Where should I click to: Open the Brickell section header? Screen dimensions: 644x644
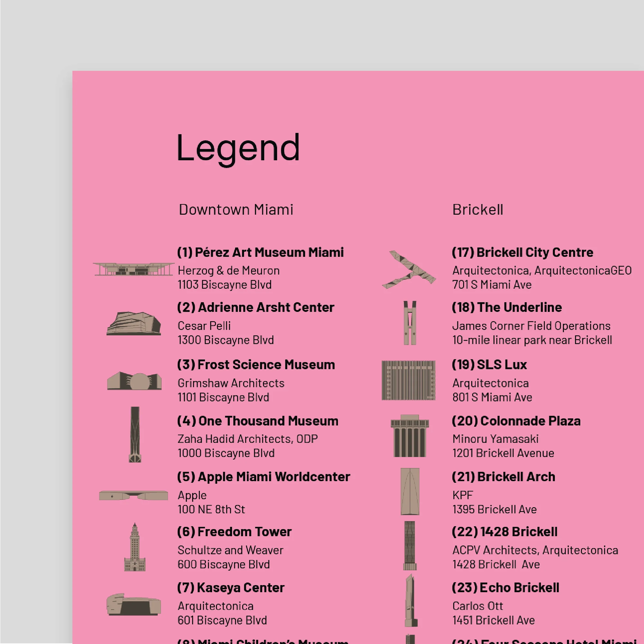click(478, 209)
